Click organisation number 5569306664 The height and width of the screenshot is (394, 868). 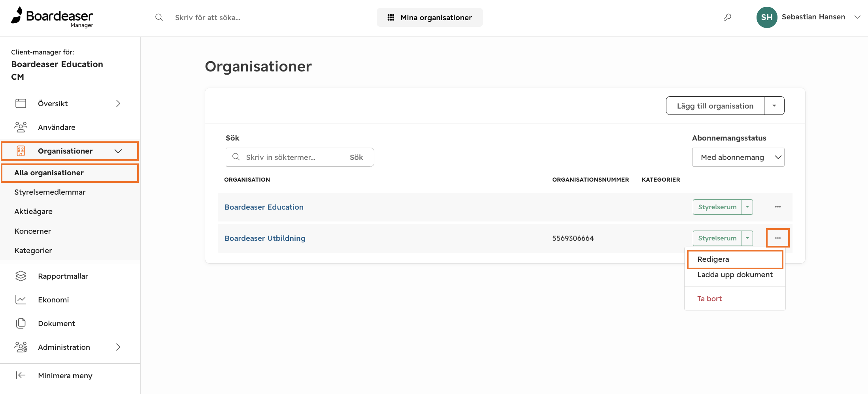pos(573,238)
